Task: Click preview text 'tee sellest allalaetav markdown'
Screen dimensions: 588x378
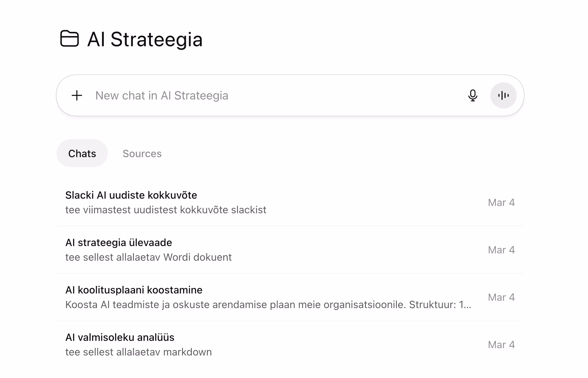Action: (139, 352)
